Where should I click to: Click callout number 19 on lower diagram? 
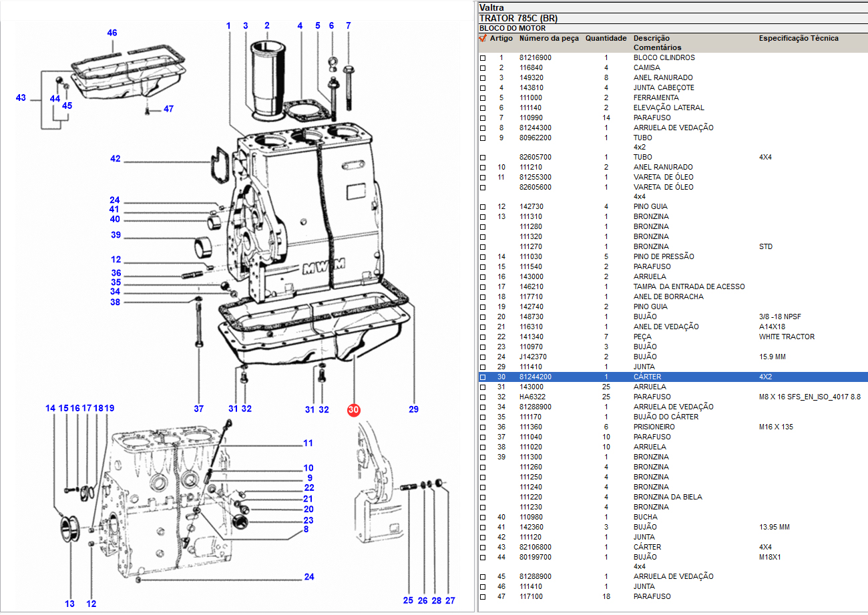click(109, 408)
